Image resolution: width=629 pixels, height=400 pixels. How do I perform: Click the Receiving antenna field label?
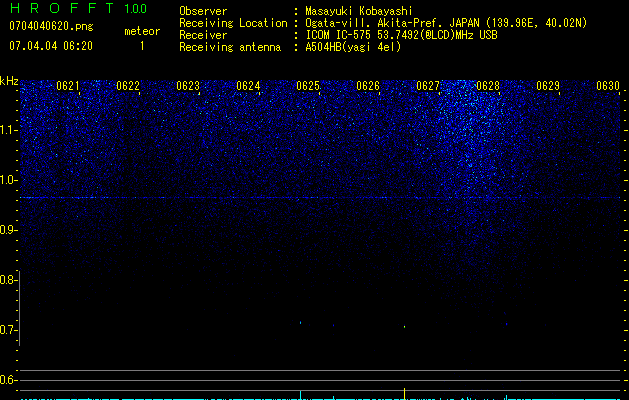(230, 47)
